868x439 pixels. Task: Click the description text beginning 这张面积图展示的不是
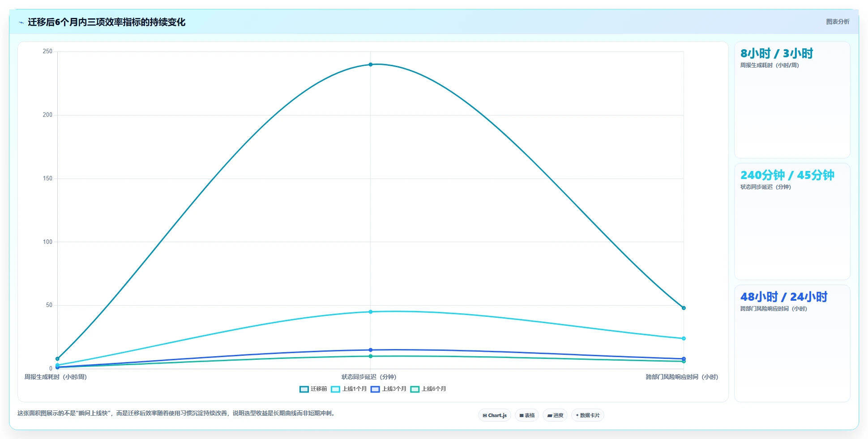coord(176,413)
